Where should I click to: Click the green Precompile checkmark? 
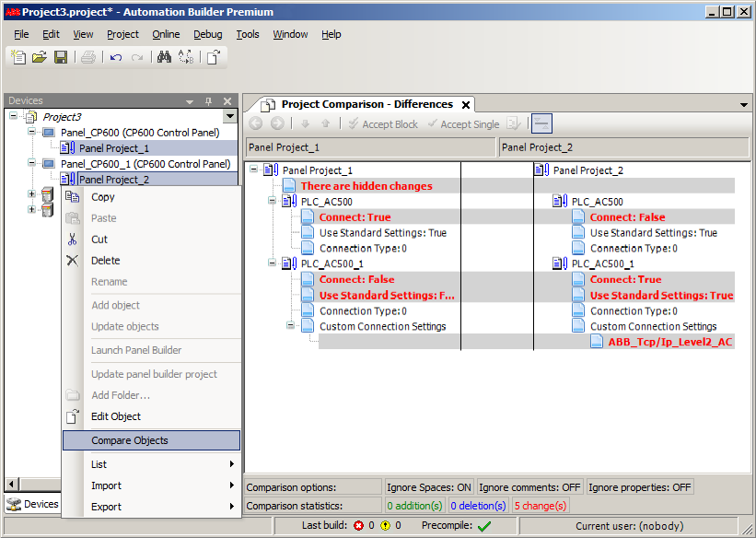click(484, 526)
